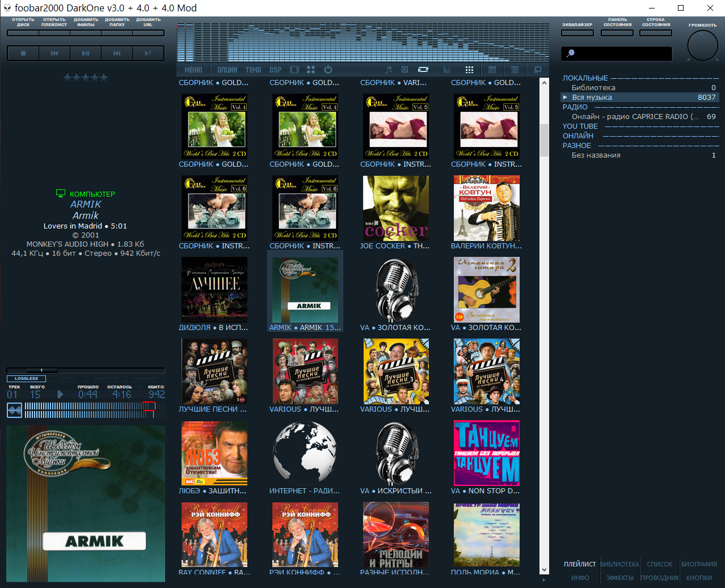The image size is (725, 588).
Task: Click the track seek bar above LOSSLESS
Action: click(x=86, y=370)
